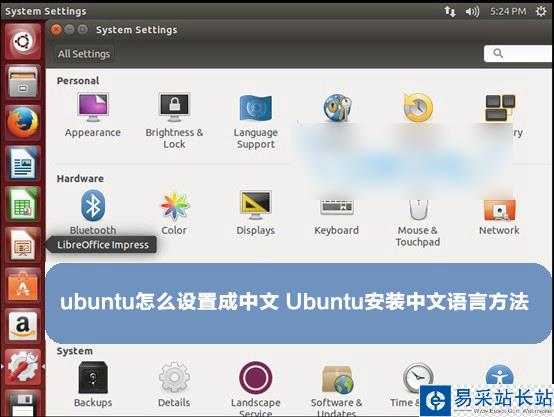
Task: Open Displays settings
Action: coord(255,213)
